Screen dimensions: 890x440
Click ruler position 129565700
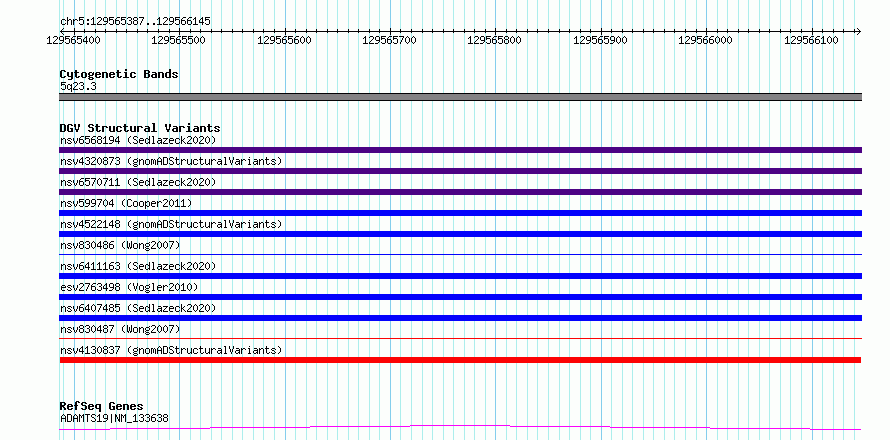pos(390,40)
